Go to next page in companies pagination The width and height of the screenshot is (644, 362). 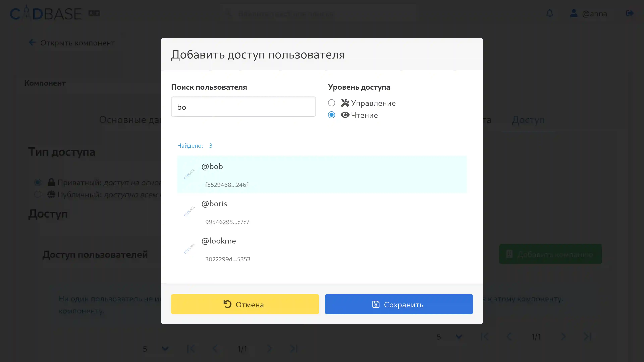click(x=563, y=337)
